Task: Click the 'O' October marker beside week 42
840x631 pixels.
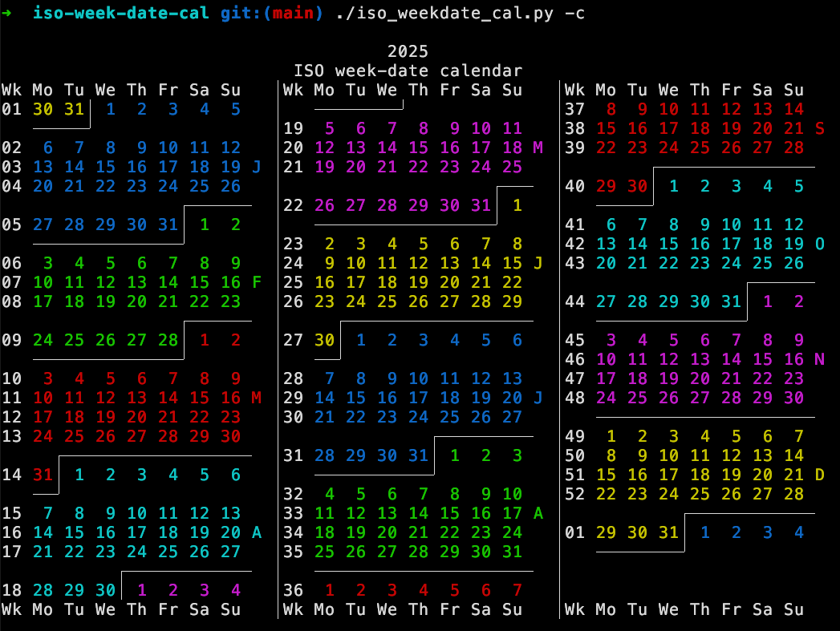Action: pos(821,244)
